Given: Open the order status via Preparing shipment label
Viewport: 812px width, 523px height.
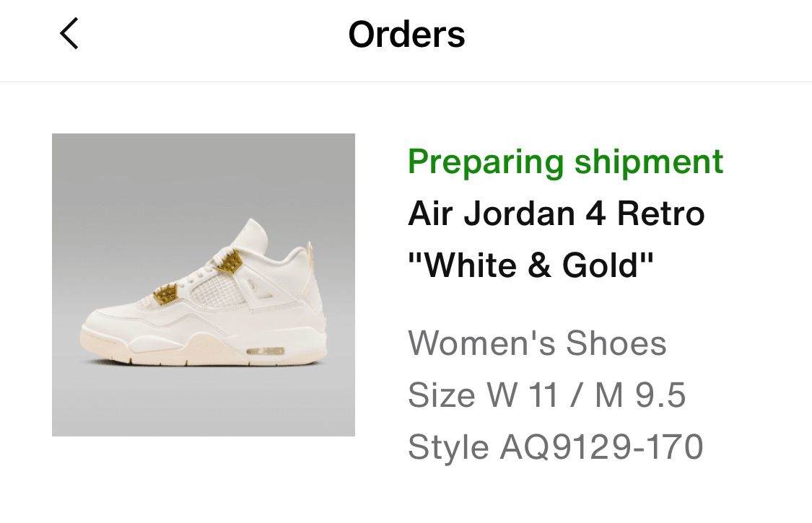Looking at the screenshot, I should (x=565, y=161).
